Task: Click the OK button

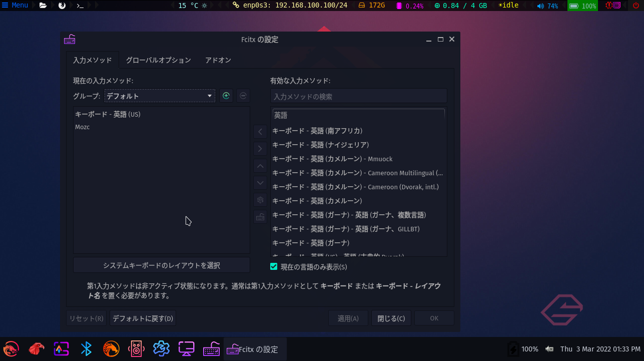Action: tap(434, 318)
